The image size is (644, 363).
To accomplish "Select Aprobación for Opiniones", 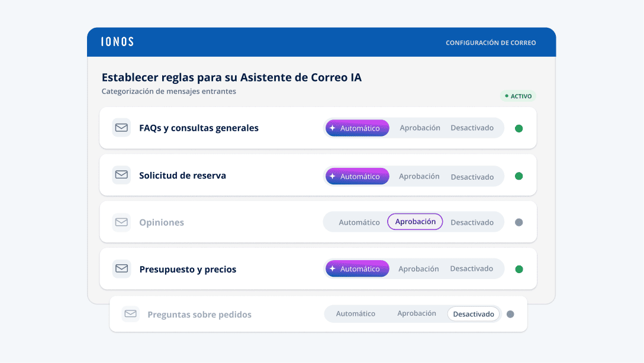I will [x=416, y=222].
